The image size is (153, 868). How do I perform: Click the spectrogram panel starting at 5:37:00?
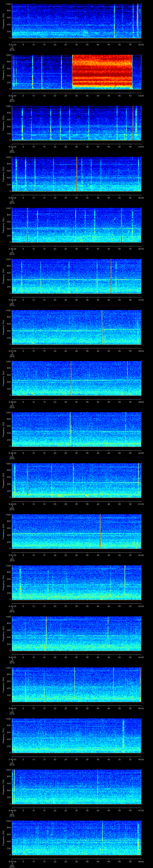coord(77,327)
